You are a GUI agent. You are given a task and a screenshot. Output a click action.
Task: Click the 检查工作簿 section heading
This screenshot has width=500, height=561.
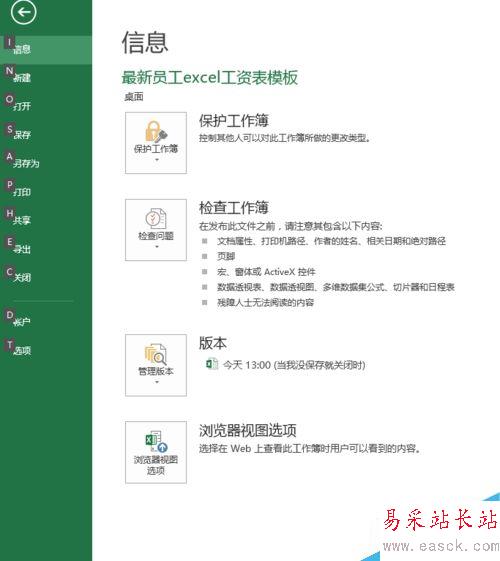(x=234, y=208)
